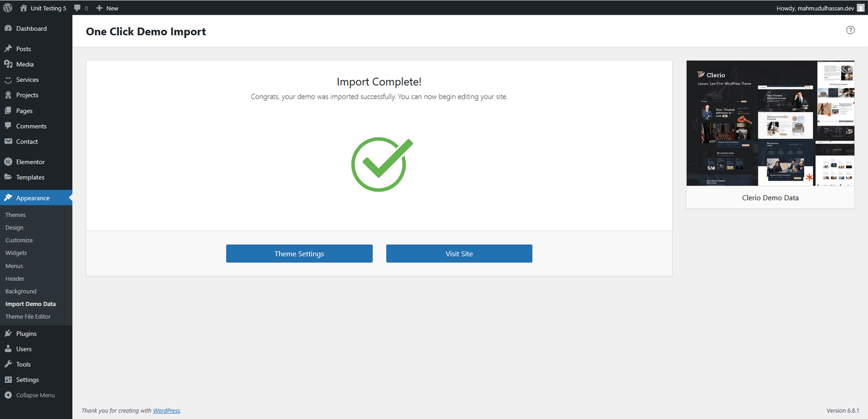
Task: Follow the WordPress footer link
Action: (x=166, y=410)
